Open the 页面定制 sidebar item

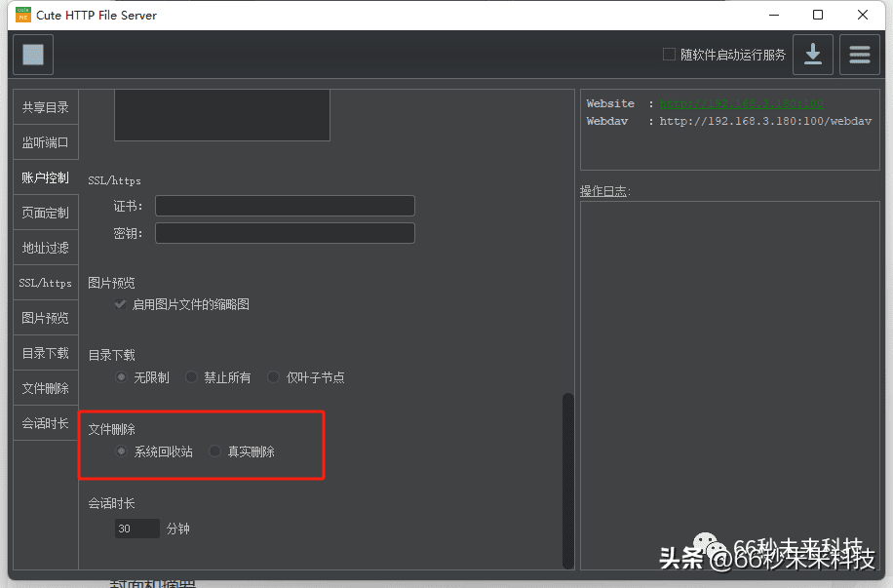[x=45, y=213]
